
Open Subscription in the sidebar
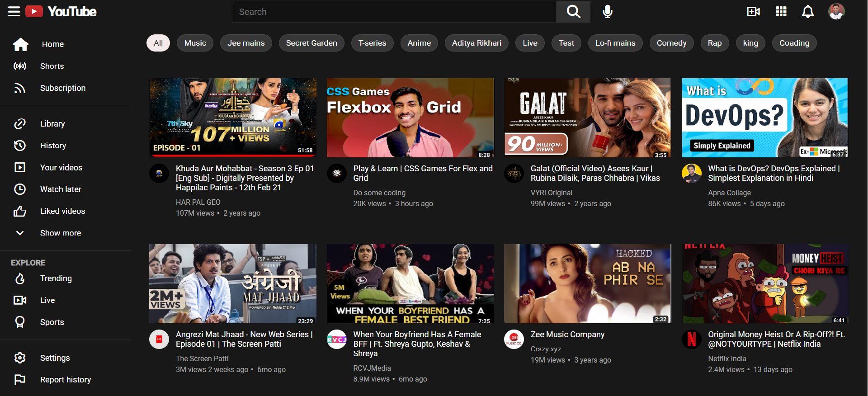[63, 88]
